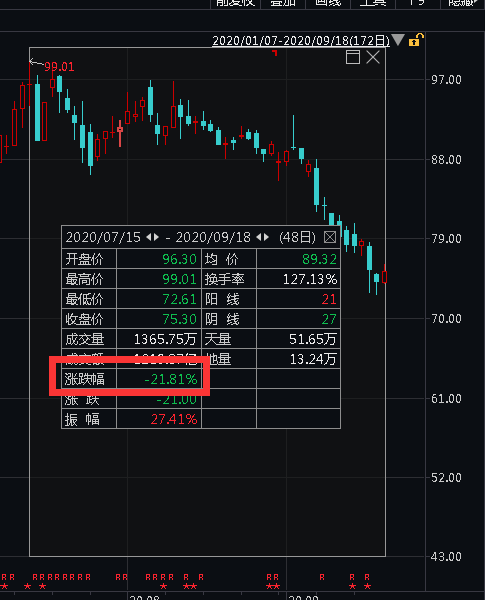Click the 97.00 price axis label
Image resolution: width=485 pixels, height=600 pixels.
[x=446, y=80]
